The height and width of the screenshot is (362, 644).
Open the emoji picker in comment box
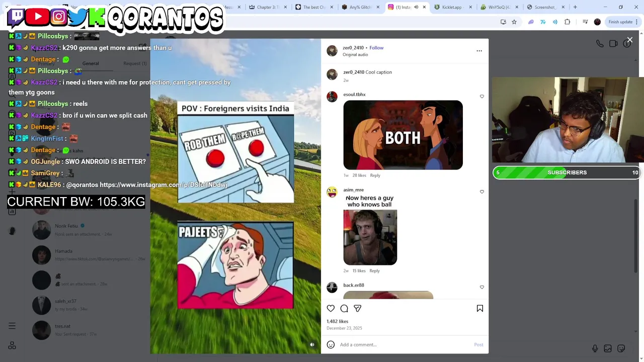tap(331, 344)
